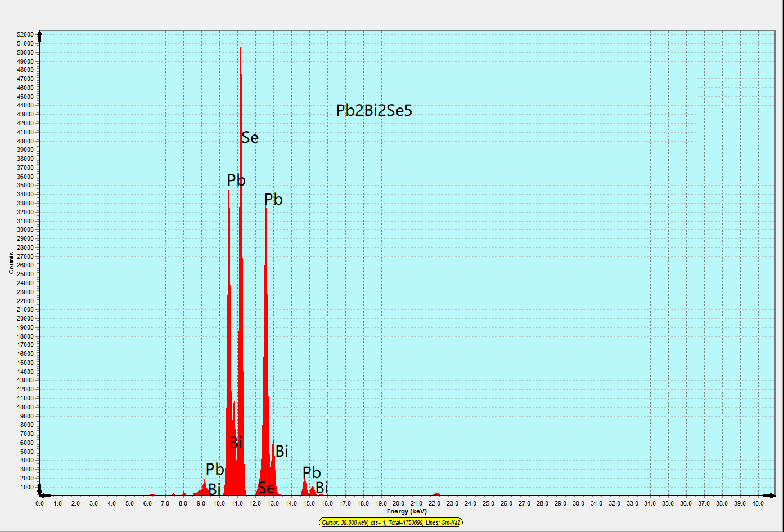Viewport: 784px width, 532px height.
Task: Click the Pb label near 12.6 keV peak
Action: tap(273, 199)
